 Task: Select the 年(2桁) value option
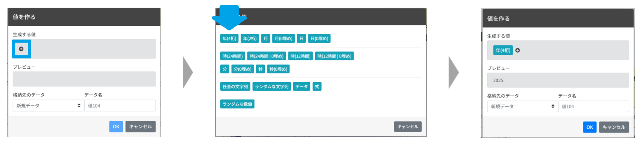pyautogui.click(x=250, y=38)
